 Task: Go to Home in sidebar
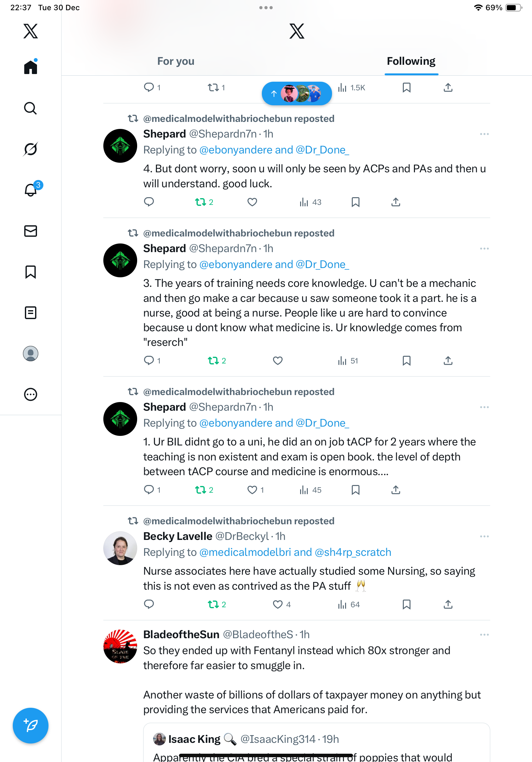coord(31,67)
